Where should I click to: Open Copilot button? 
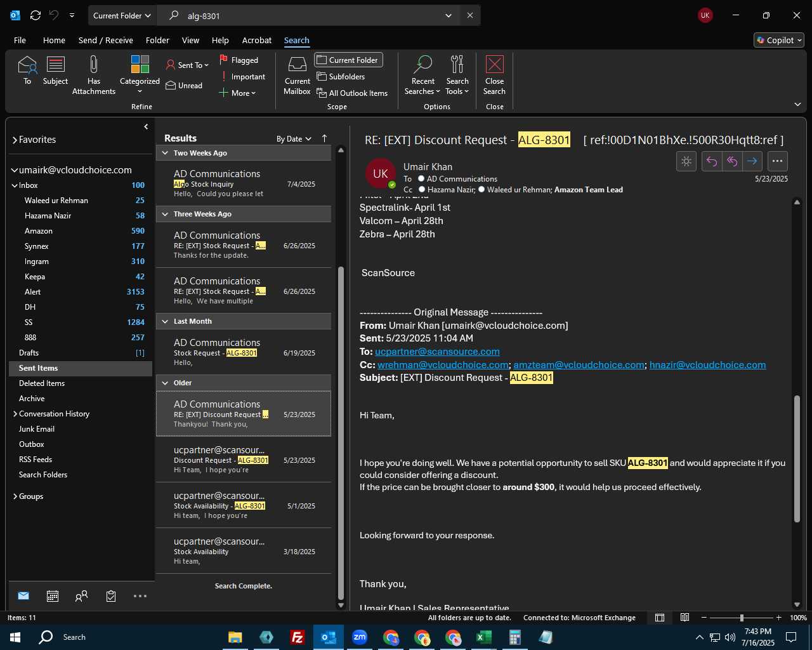pyautogui.click(x=779, y=40)
